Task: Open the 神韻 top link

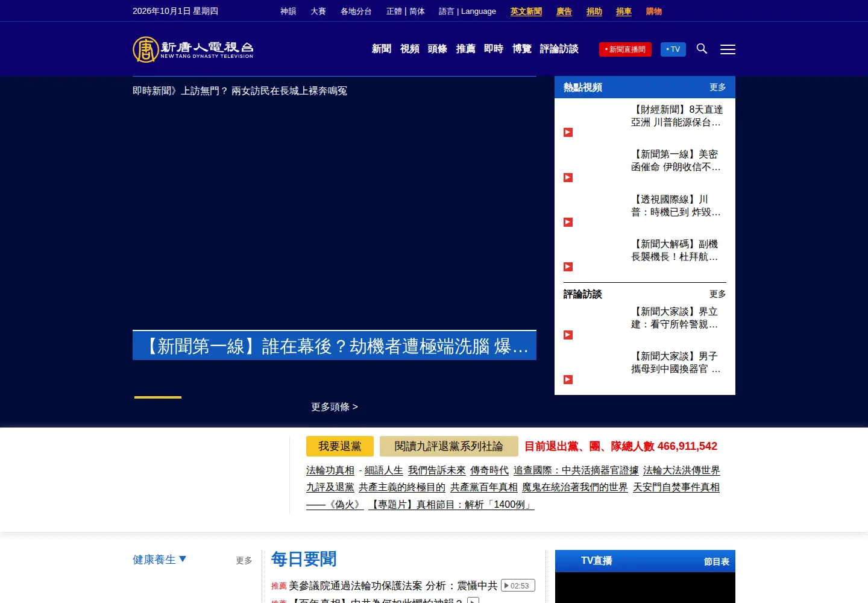Action: tap(288, 11)
